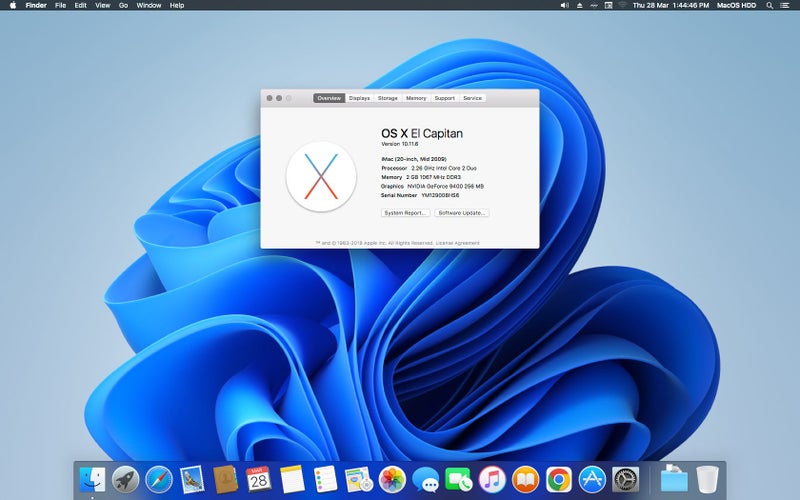Click the serial number value
800x500 pixels.
pos(440,195)
